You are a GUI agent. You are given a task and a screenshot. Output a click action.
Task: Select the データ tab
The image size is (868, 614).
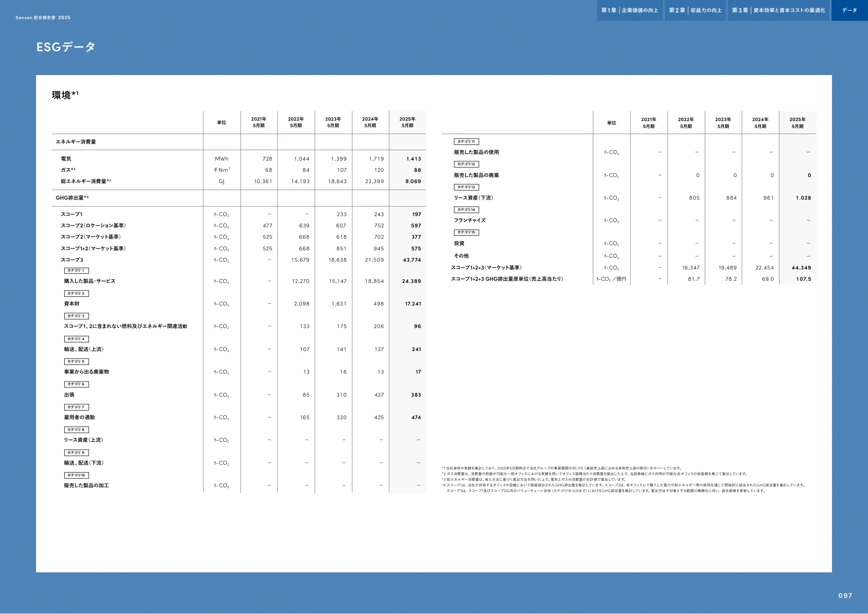(x=849, y=10)
